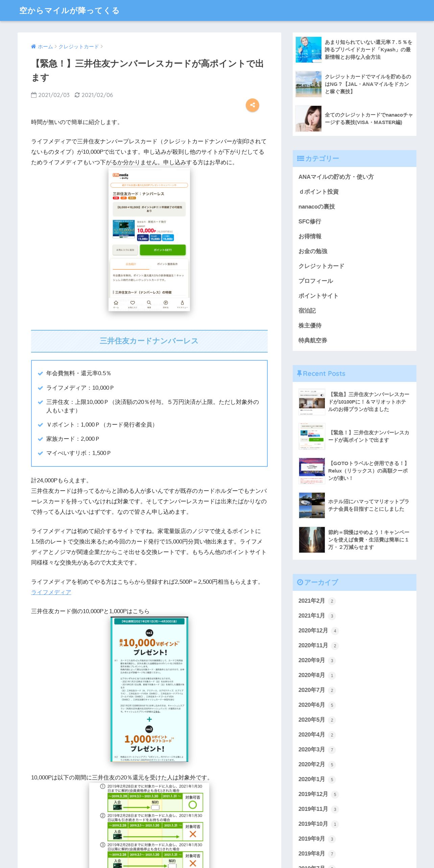The image size is (434, 868).
Task: Open archive 2019年9月
Action: pyautogui.click(x=311, y=839)
